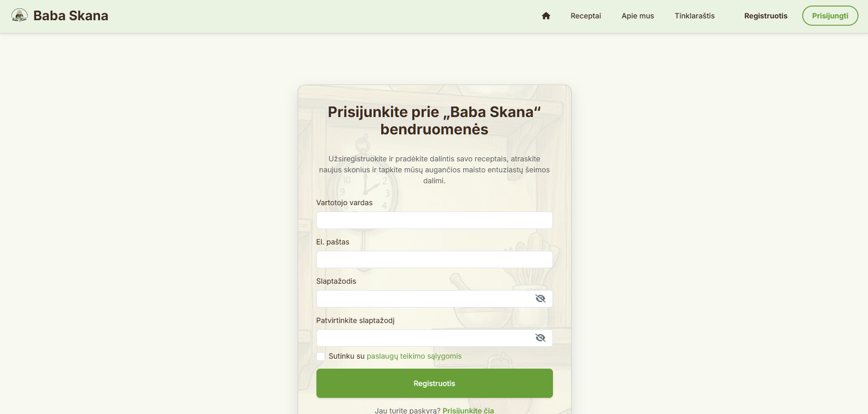Click the registration card heading text
Screen dimensions: 868x414
pos(434,120)
